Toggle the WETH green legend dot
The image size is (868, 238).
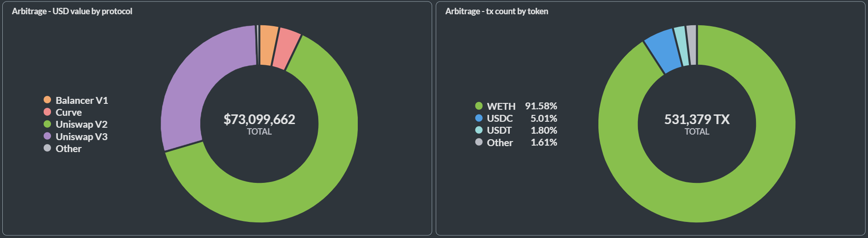coord(479,106)
